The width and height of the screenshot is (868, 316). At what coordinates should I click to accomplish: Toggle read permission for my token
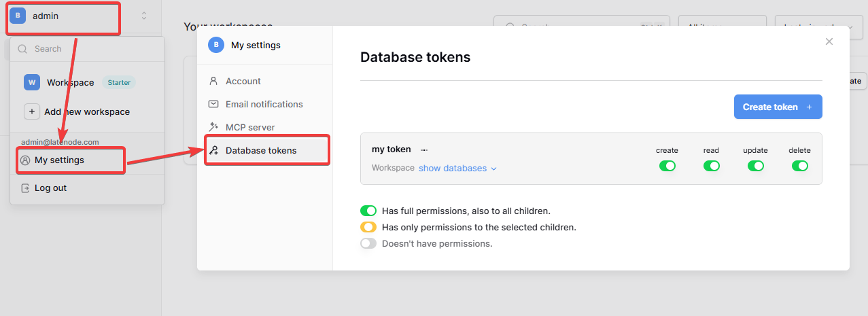pos(712,166)
